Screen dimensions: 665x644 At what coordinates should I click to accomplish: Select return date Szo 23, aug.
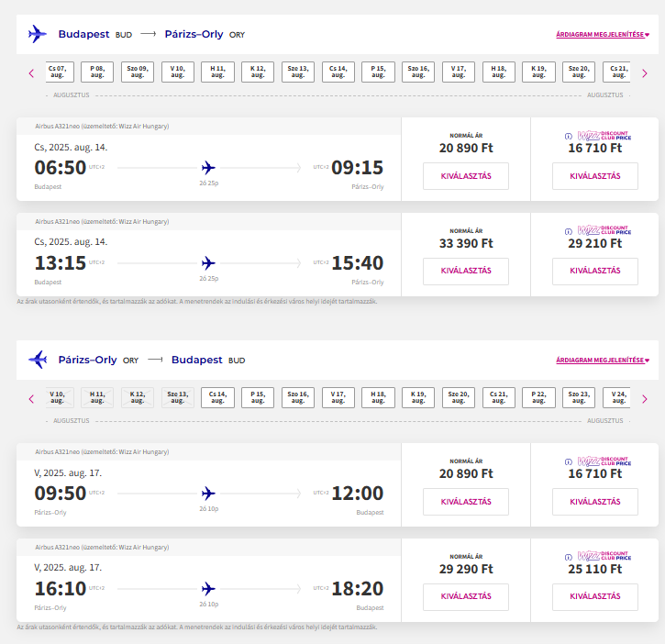click(579, 397)
